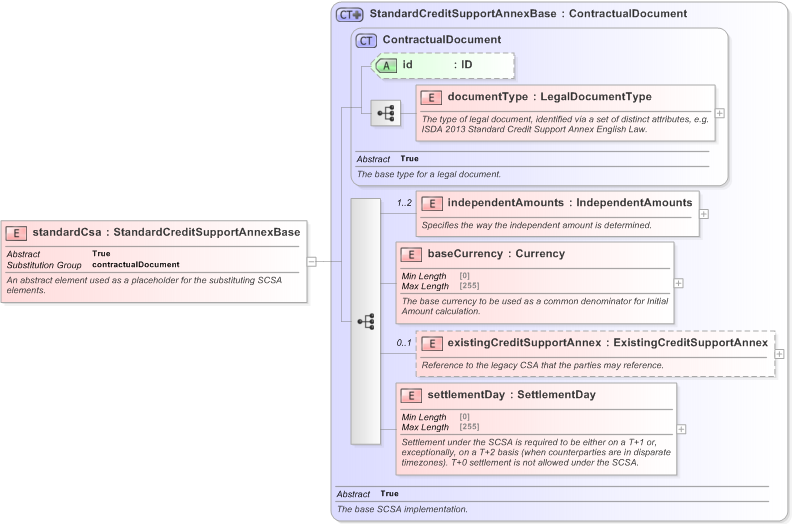Click the documentType element name
The width and height of the screenshot is (792, 524).
(487, 97)
